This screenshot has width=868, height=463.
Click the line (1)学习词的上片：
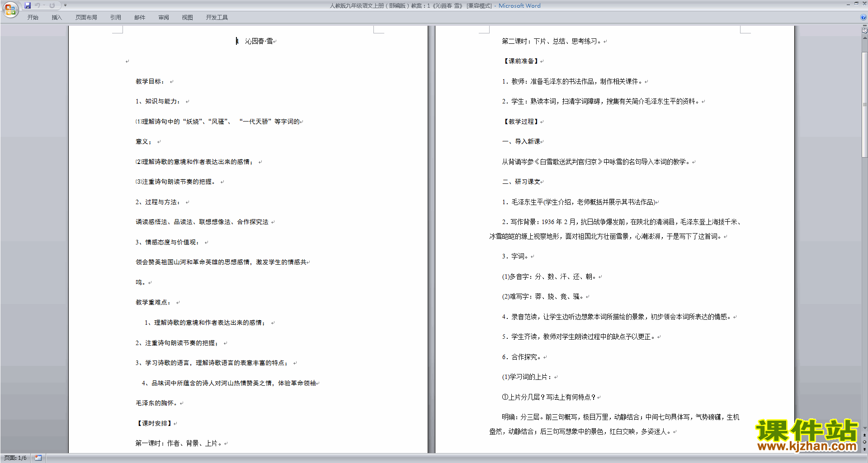coord(527,377)
